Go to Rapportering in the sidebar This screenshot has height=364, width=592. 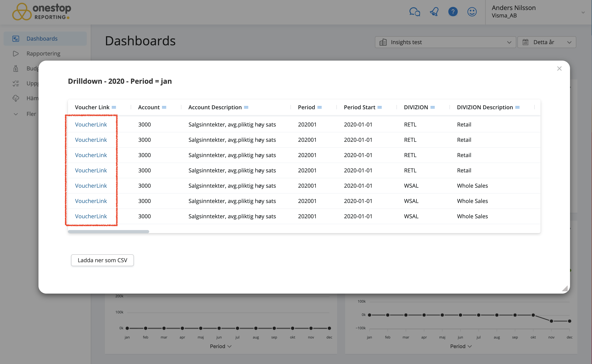pos(43,54)
